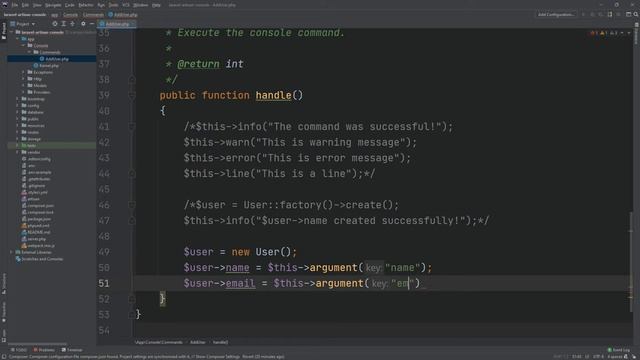640x360 pixels.
Task: Click the Expand All icon in Project panel
Action: click(x=64, y=24)
